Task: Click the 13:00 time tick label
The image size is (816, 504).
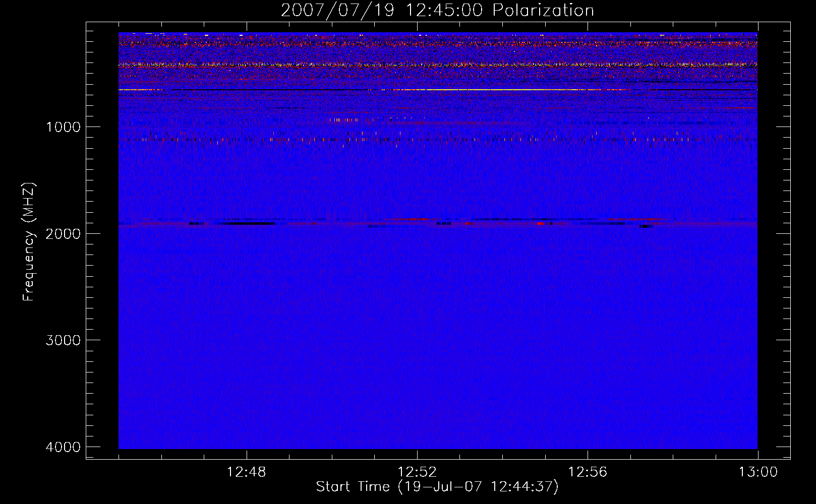Action: point(758,472)
